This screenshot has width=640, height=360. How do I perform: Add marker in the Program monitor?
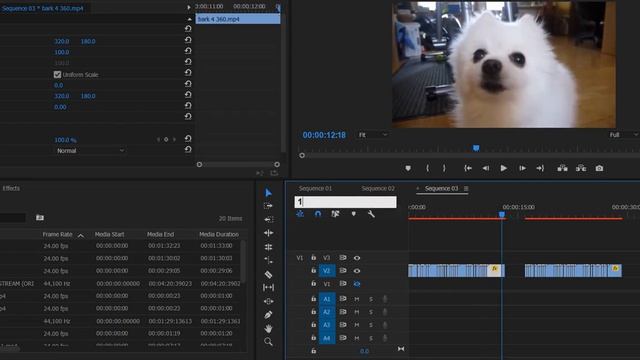(x=408, y=168)
